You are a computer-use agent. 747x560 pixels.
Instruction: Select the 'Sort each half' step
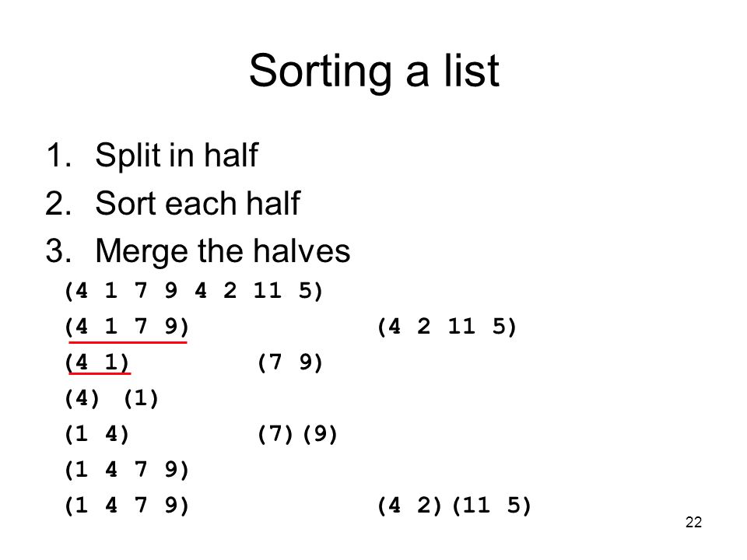pos(197,203)
